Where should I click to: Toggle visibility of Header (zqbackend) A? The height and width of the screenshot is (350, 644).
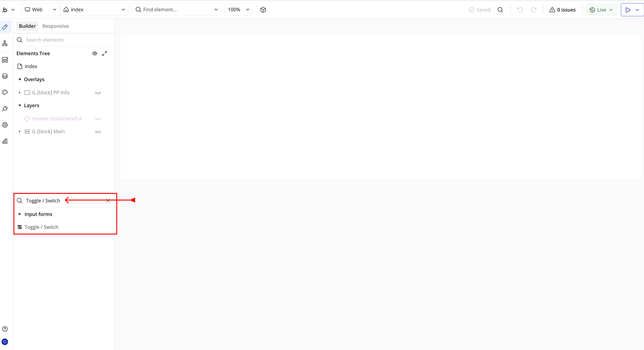[98, 119]
